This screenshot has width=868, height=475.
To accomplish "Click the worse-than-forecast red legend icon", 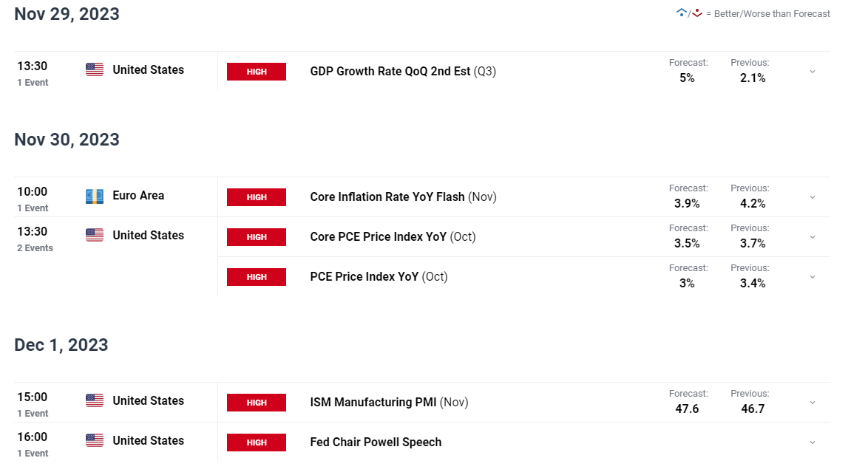I will pos(696,13).
